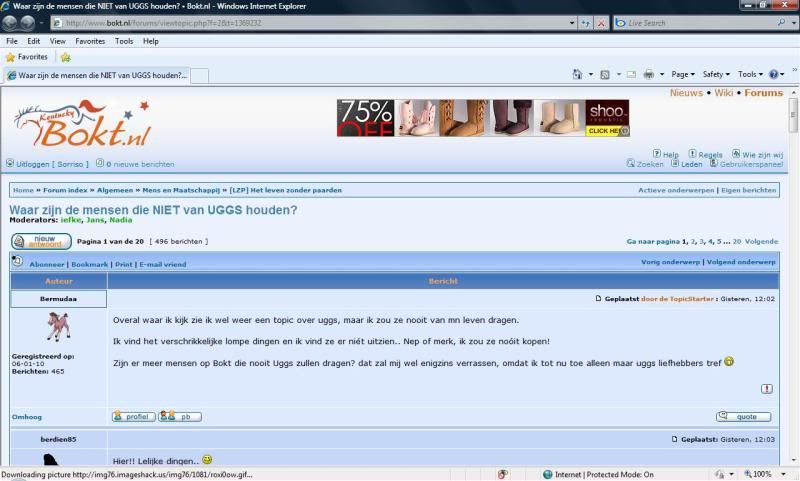Open the Page dropdown menu
This screenshot has width=800, height=481.
(x=683, y=74)
